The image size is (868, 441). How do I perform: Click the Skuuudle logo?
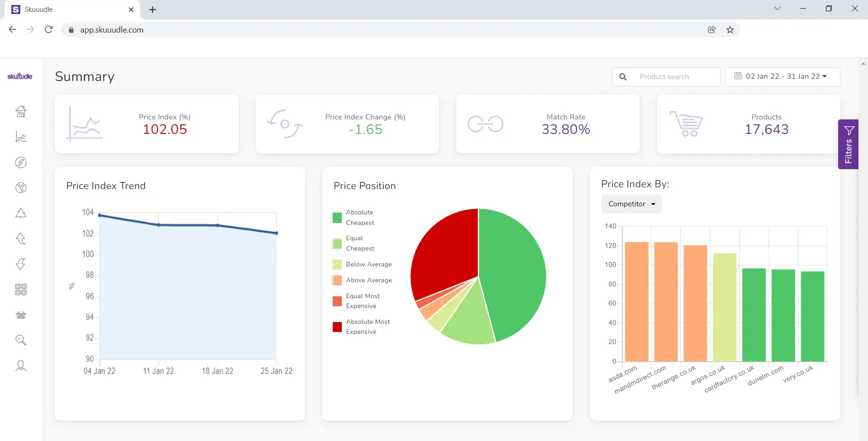point(20,76)
